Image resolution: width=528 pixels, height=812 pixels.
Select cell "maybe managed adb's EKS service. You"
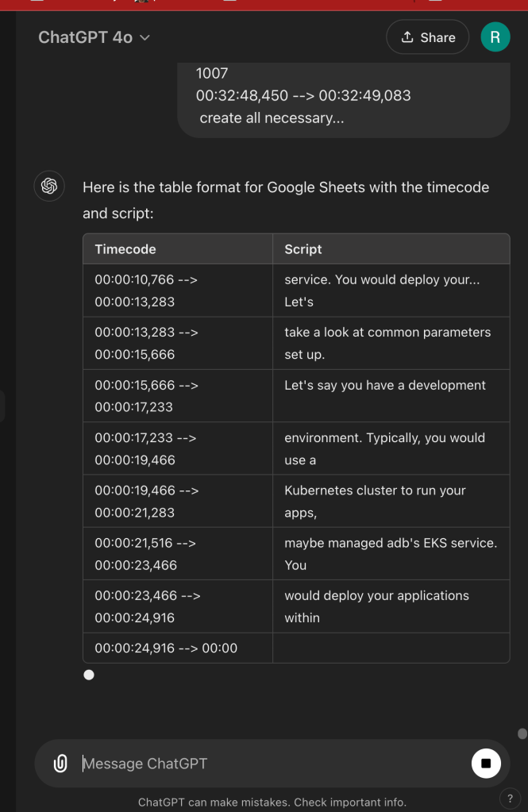(x=391, y=554)
